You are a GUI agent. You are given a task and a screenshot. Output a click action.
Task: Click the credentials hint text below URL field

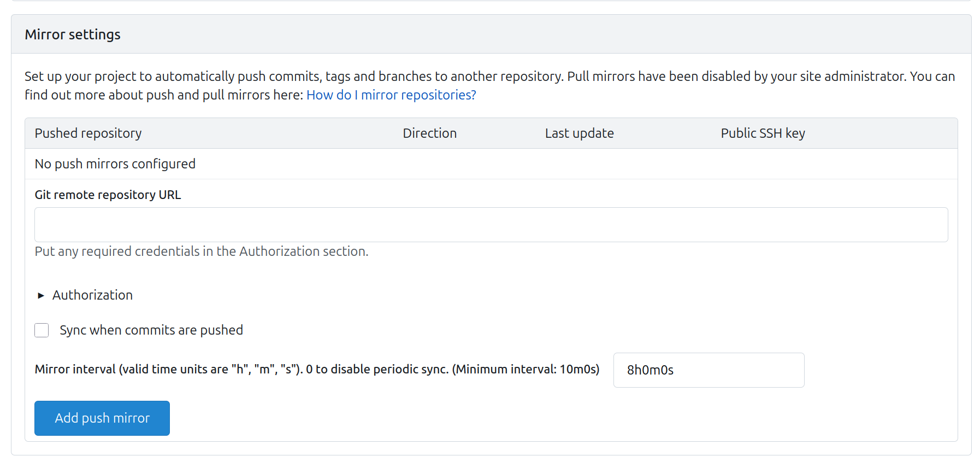[x=202, y=252]
